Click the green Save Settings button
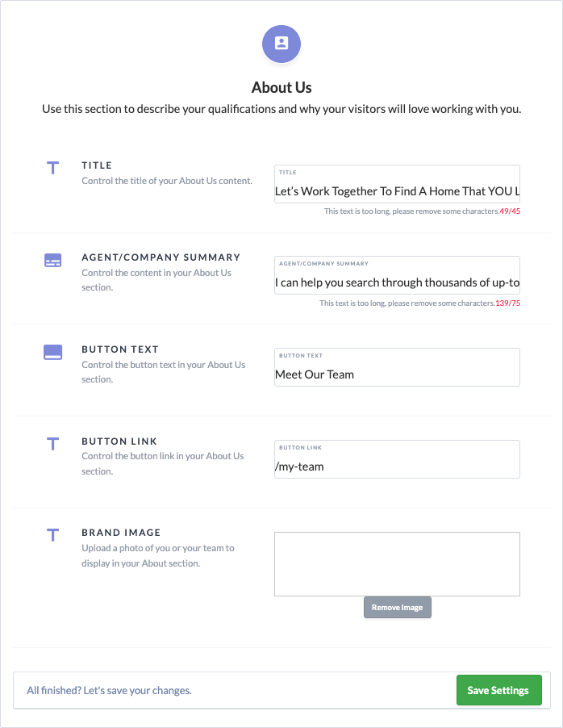The height and width of the screenshot is (728, 563). coord(499,690)
